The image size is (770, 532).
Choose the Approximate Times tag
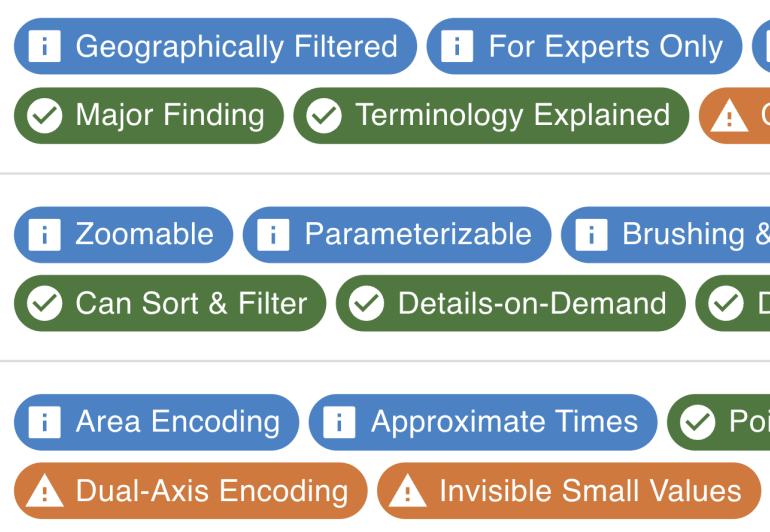[504, 422]
